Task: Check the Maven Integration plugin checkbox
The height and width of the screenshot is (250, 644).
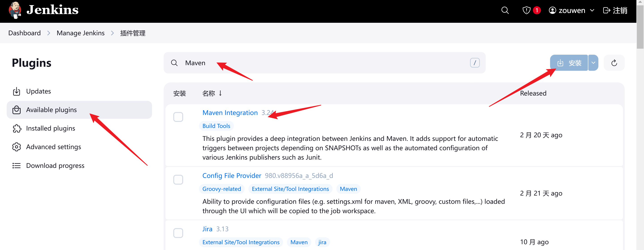Action: pyautogui.click(x=178, y=117)
